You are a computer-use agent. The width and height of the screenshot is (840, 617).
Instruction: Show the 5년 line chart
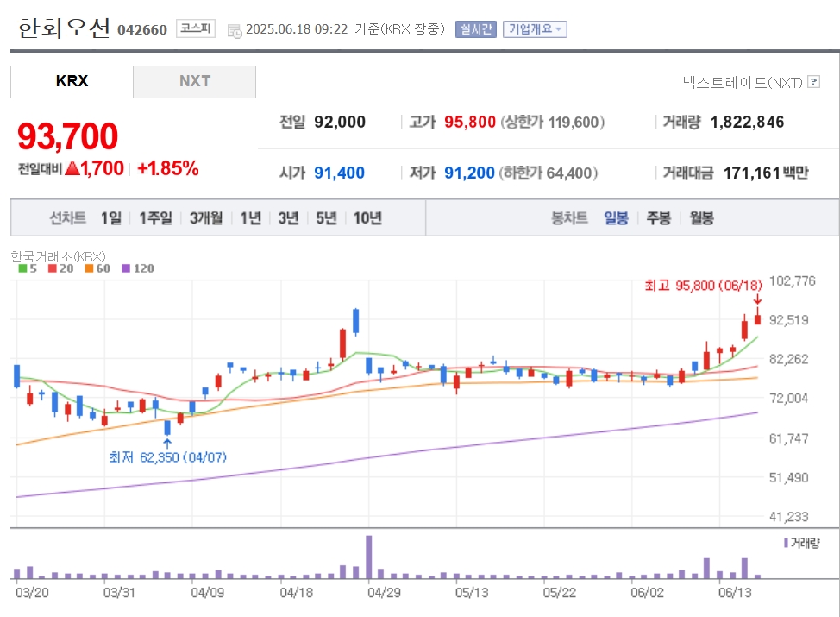click(326, 218)
